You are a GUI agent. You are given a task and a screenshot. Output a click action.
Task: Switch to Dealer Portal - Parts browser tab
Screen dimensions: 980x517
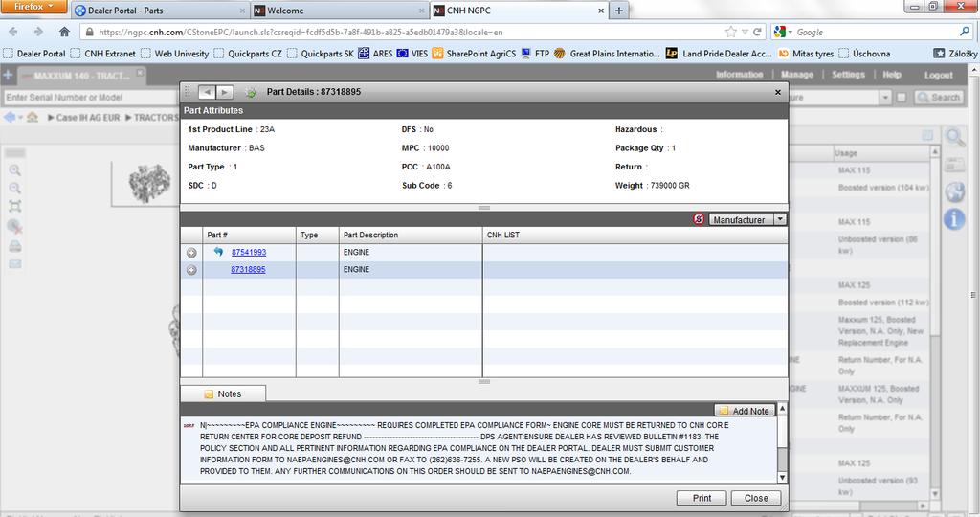coord(160,11)
